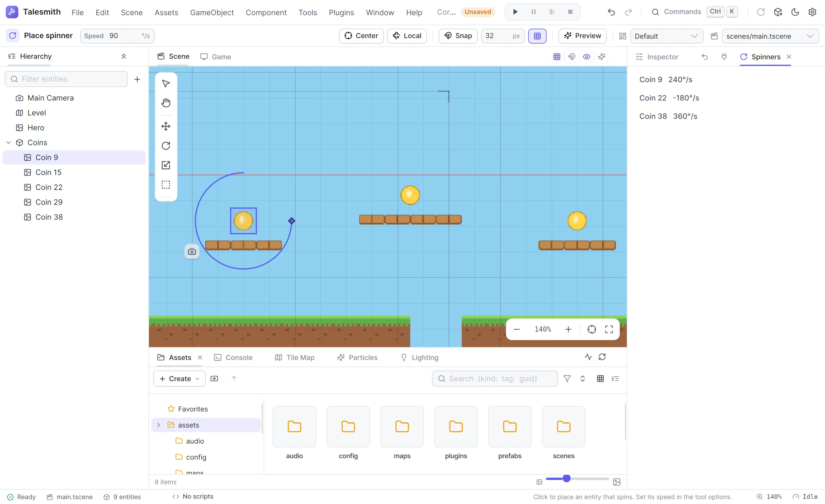
Task: Open settings gear icon
Action: [x=812, y=12]
